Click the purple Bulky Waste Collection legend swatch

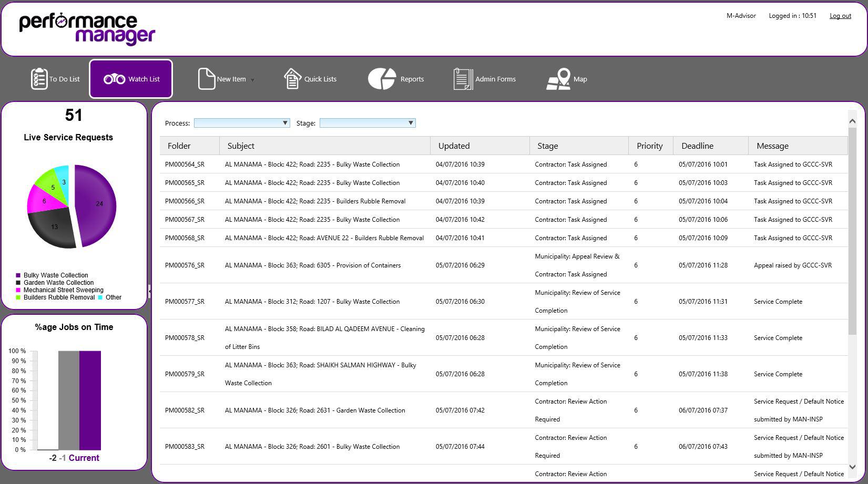click(x=18, y=275)
